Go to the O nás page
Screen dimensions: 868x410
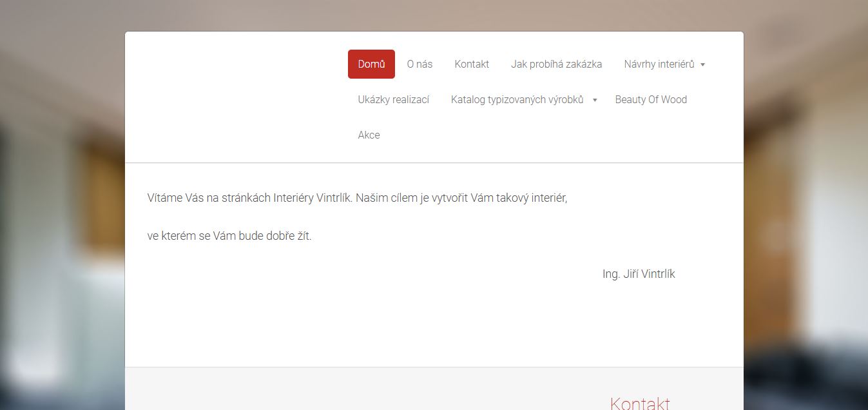pyautogui.click(x=420, y=64)
